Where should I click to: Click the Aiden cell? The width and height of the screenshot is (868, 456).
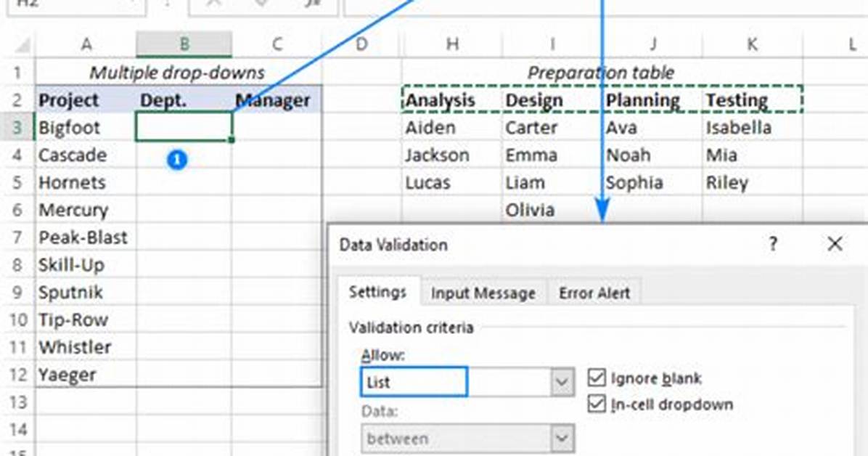pyautogui.click(x=452, y=128)
